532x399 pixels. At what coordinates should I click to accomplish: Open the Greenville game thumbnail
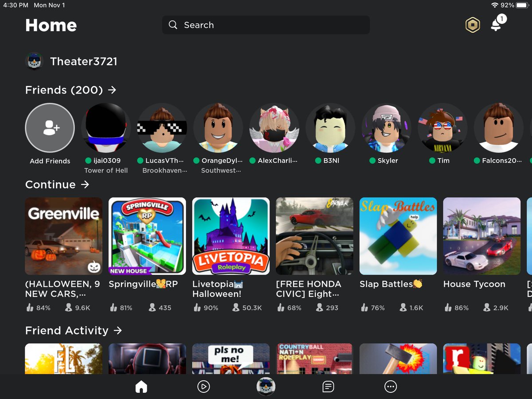pyautogui.click(x=64, y=236)
